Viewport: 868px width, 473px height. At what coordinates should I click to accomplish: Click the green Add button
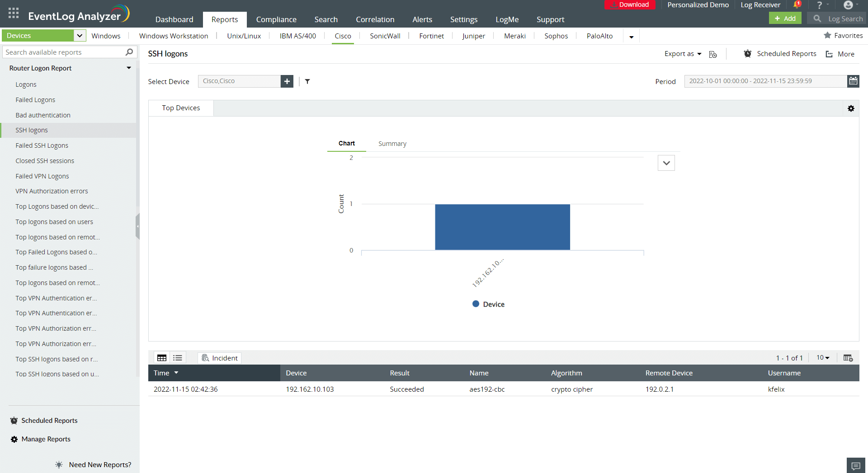[x=785, y=19]
